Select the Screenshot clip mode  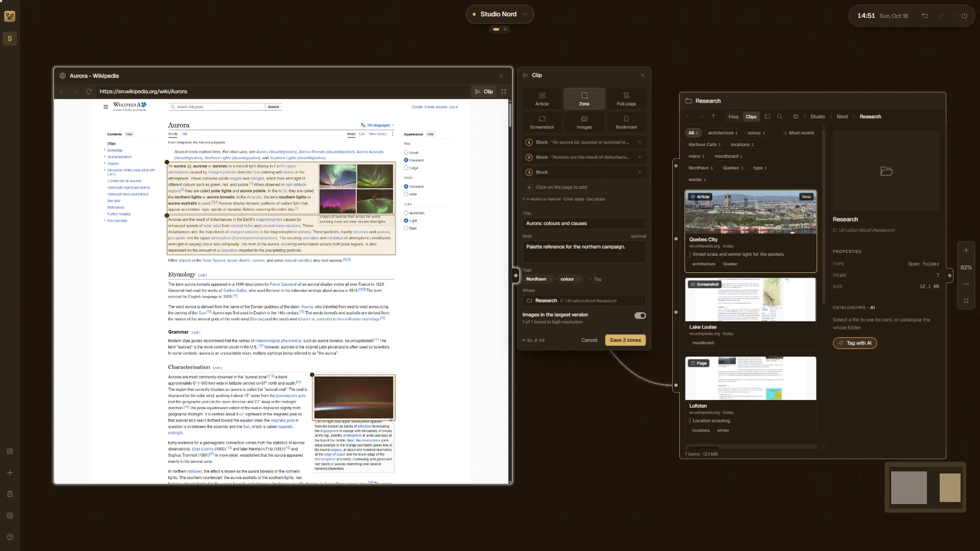click(x=542, y=122)
